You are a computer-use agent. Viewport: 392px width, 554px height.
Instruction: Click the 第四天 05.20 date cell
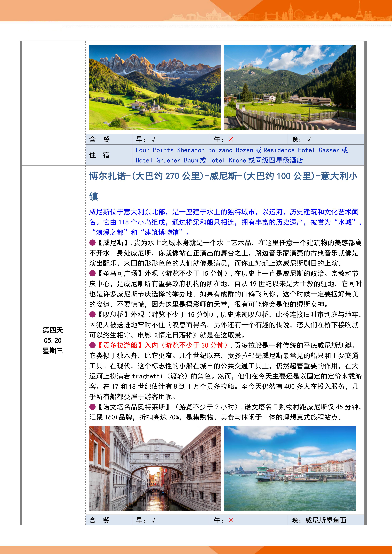pos(53,340)
